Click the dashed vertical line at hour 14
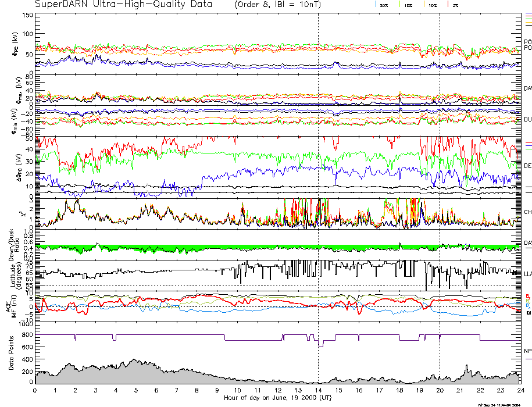The height and width of the screenshot is (407, 532). coord(318,174)
